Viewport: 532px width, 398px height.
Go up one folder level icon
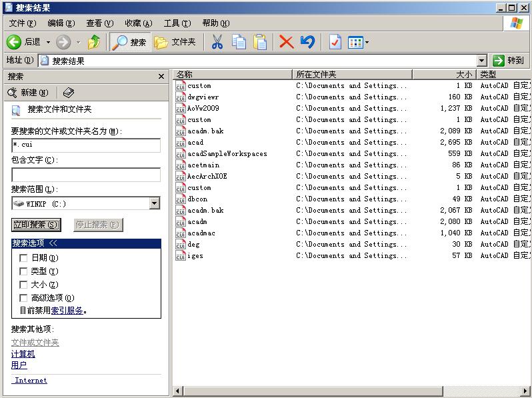pos(94,42)
